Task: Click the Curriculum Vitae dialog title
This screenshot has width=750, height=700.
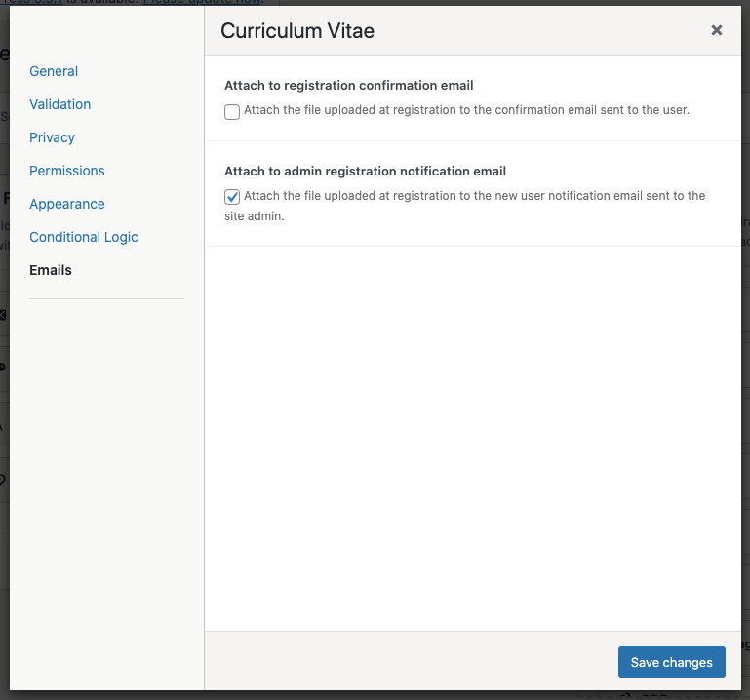Action: coord(297,31)
